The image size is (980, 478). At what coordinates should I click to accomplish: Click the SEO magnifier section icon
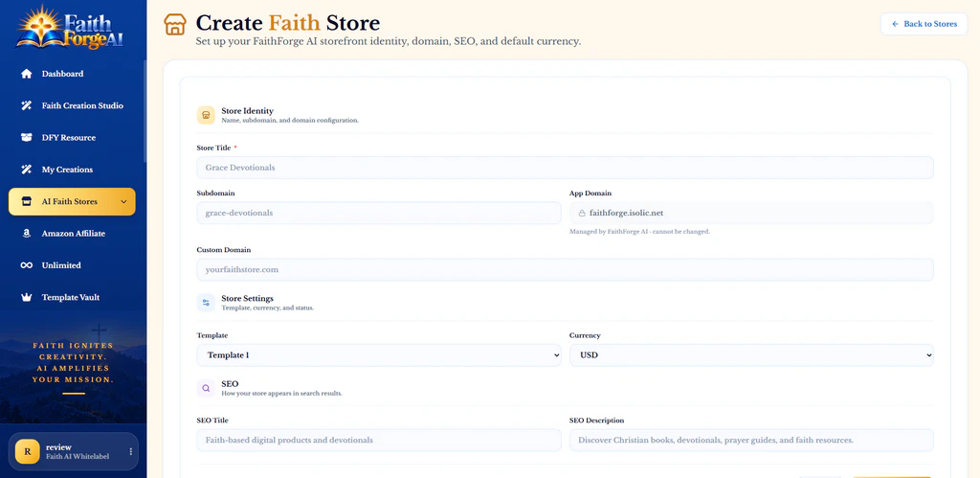point(206,388)
